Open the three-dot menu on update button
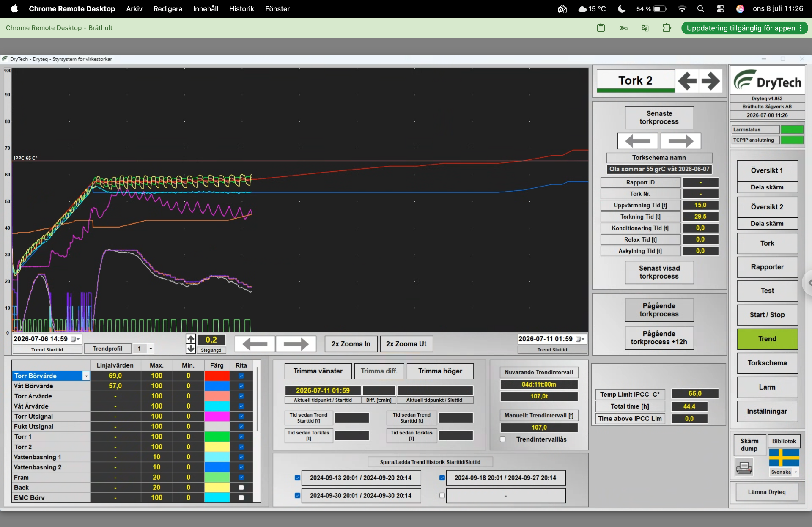This screenshot has width=812, height=527. click(801, 28)
